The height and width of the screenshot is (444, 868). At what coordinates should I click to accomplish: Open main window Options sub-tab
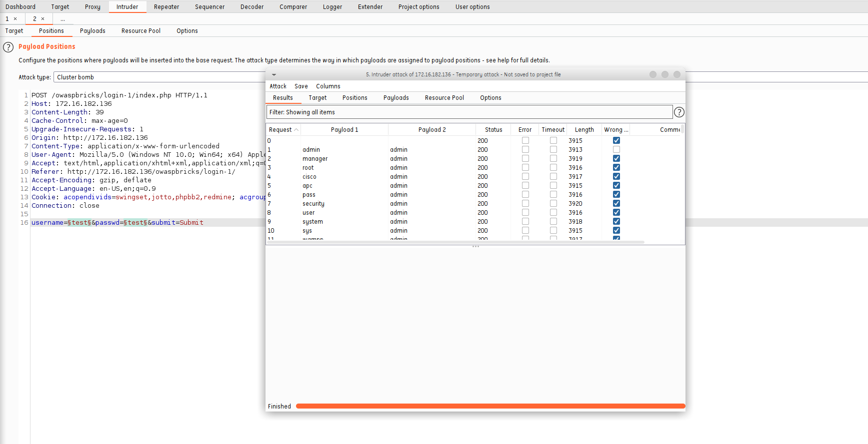[x=187, y=31]
